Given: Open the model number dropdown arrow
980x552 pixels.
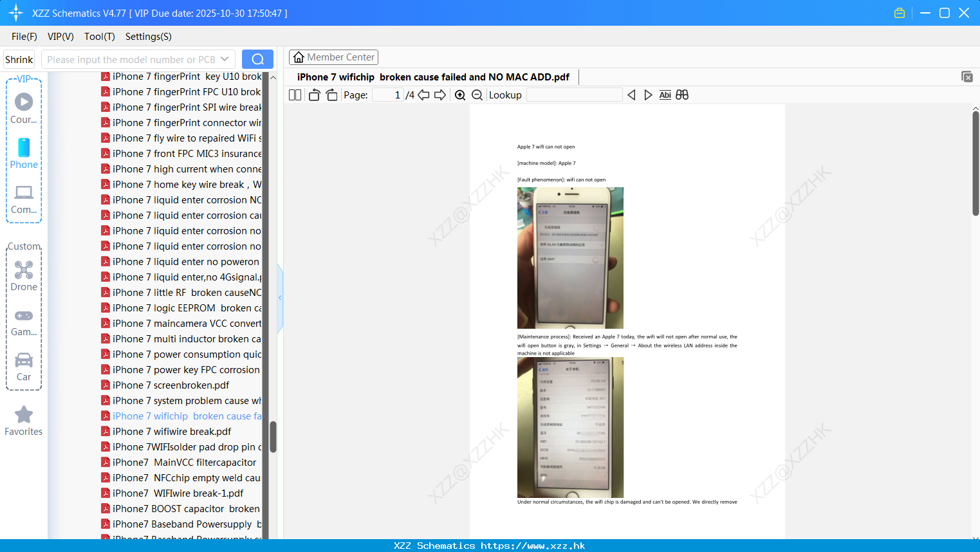Looking at the screenshot, I should point(225,59).
